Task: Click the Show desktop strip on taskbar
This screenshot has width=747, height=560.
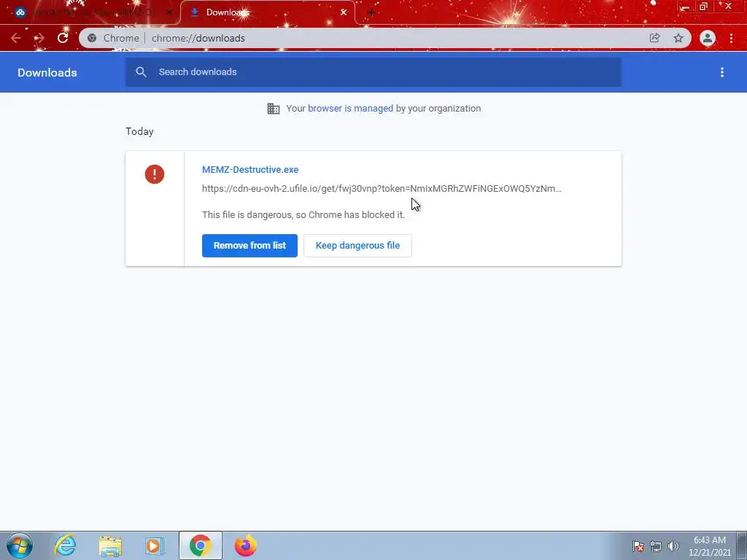Action: [742, 545]
